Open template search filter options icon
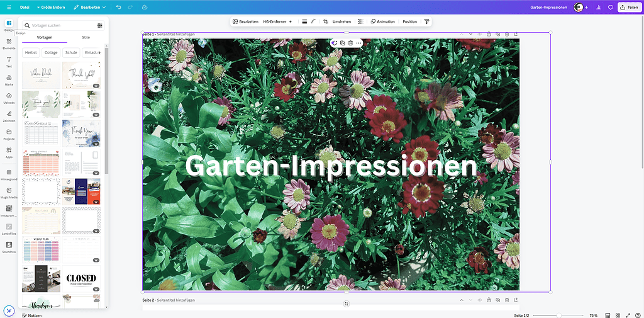This screenshot has height=318, width=644. point(100,25)
